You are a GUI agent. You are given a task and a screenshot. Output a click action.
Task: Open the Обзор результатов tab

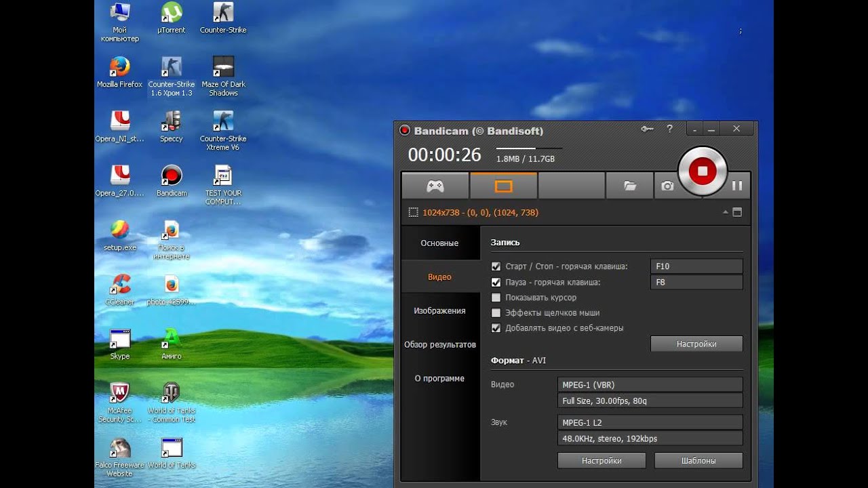coord(439,345)
